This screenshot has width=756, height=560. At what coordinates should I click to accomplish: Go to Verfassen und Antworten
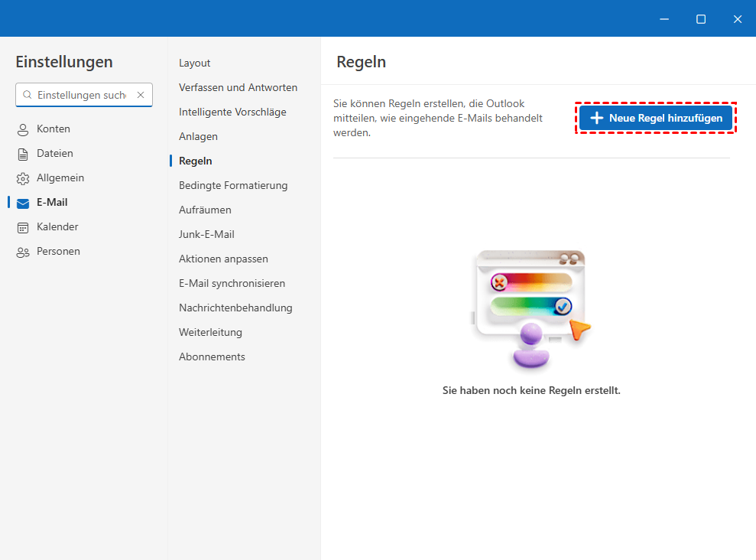click(238, 87)
